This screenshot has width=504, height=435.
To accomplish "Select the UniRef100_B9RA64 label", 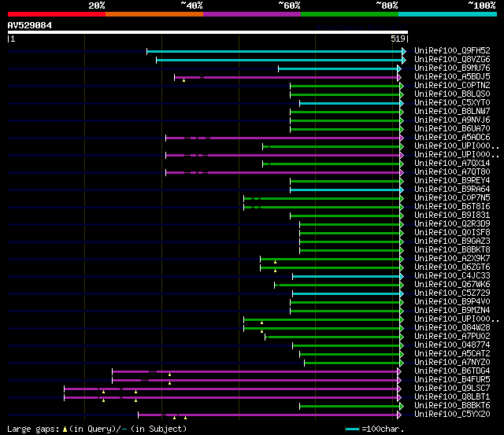I will (x=452, y=190).
